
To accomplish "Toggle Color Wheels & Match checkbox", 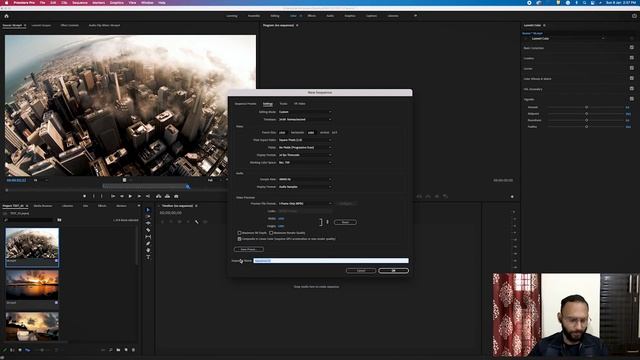I will [x=631, y=78].
